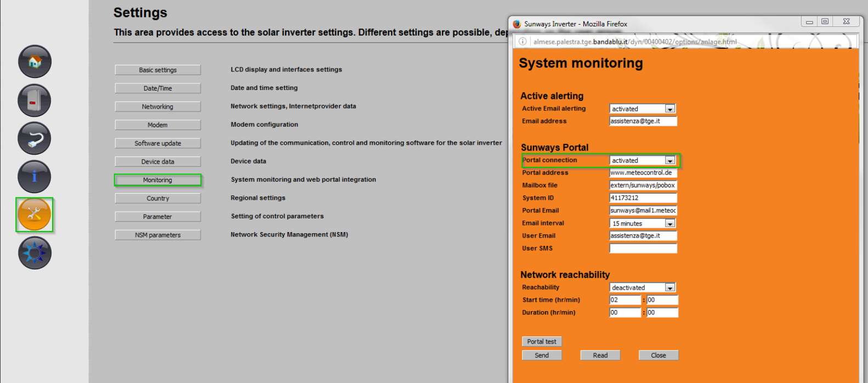The image size is (868, 383).
Task: Click the 'Device data' description text
Action: pyautogui.click(x=248, y=161)
